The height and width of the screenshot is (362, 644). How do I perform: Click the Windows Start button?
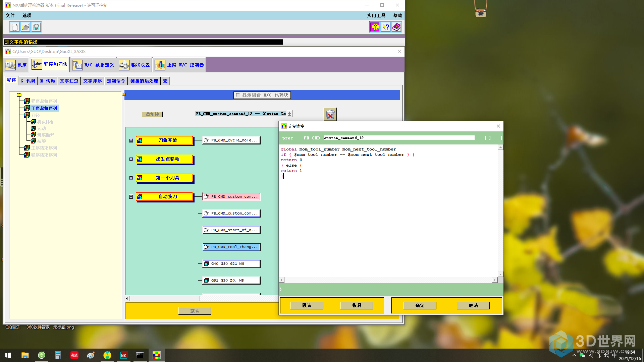tap(8, 355)
